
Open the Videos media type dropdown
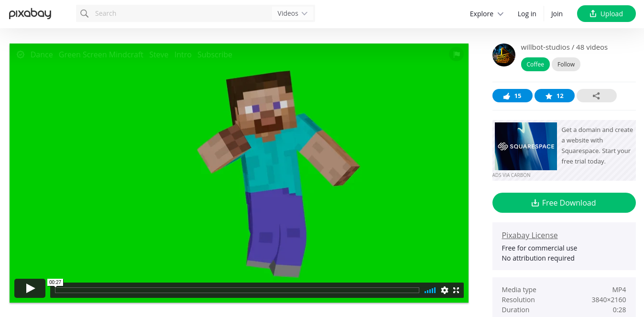[x=293, y=13]
